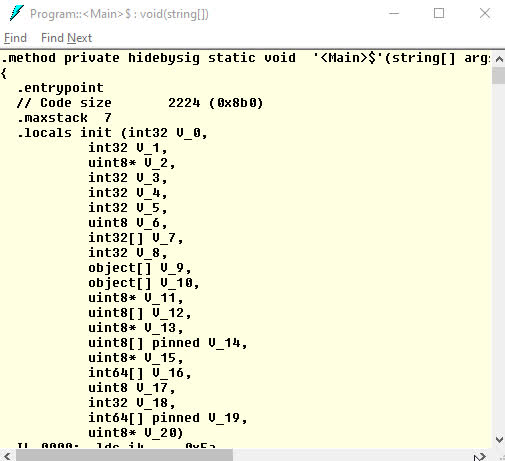Click the 'int32 V_18,' local declaration
This screenshot has width=505, height=461.
pyautogui.click(x=132, y=403)
